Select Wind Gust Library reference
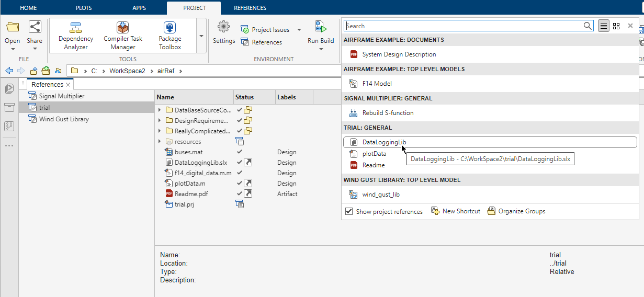This screenshot has width=644, height=297. (x=64, y=119)
